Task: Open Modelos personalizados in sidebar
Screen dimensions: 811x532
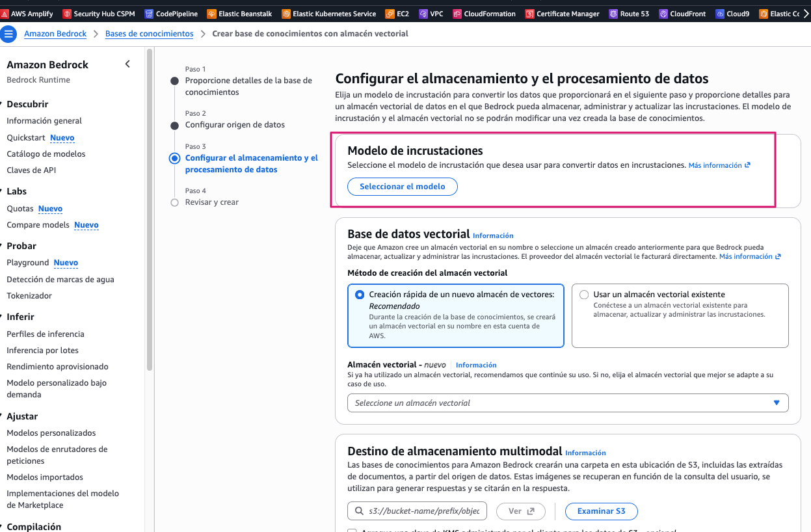Action: (51, 433)
